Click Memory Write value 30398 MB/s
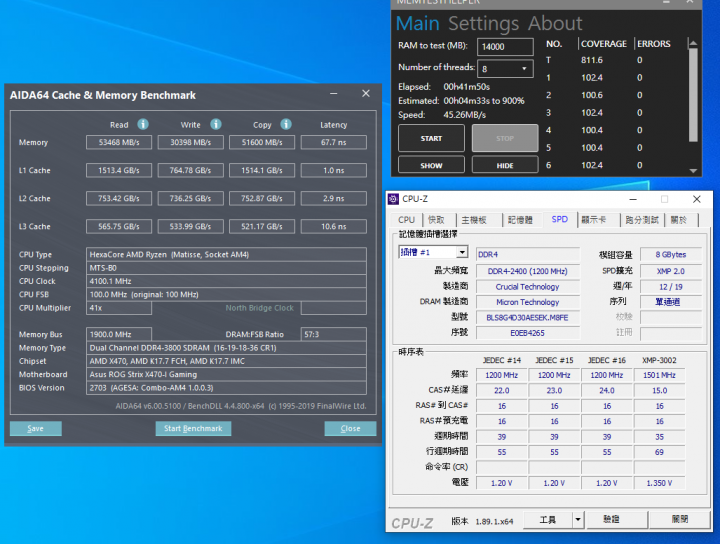Screen dimensions: 720x544 pos(191,142)
